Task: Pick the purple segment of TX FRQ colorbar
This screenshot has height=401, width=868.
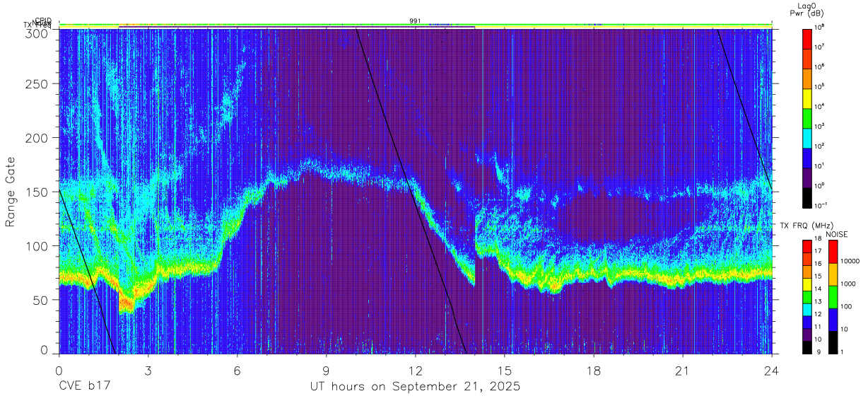Action: (x=807, y=334)
